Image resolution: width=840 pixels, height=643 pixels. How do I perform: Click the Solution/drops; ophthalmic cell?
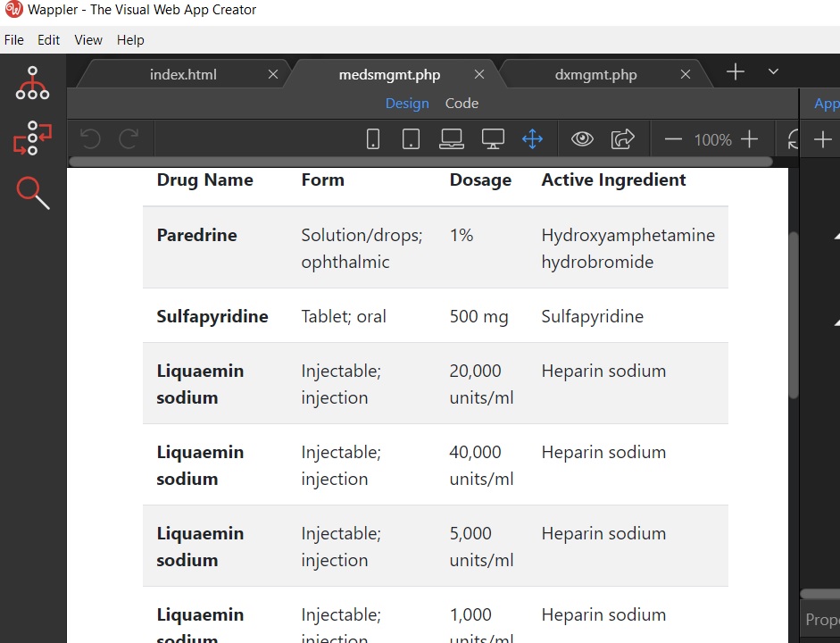tap(362, 248)
